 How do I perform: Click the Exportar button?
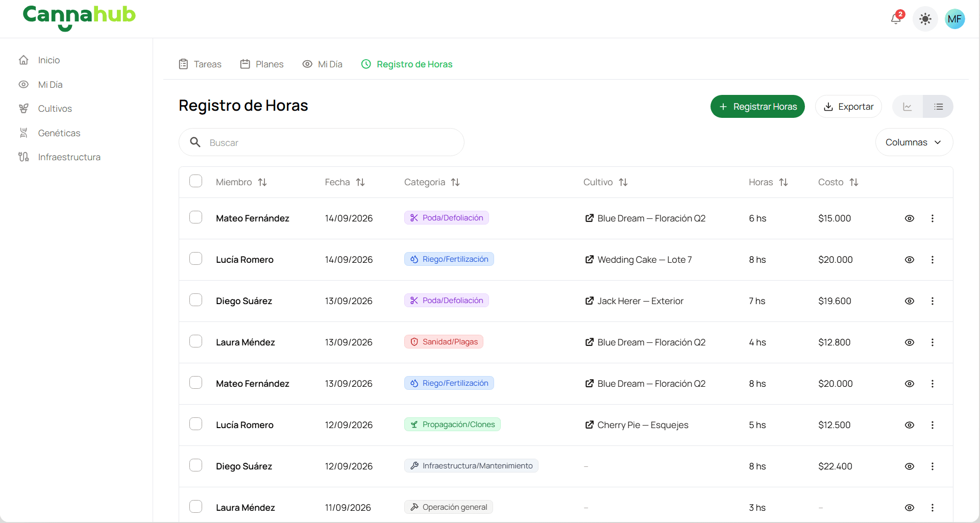(848, 107)
